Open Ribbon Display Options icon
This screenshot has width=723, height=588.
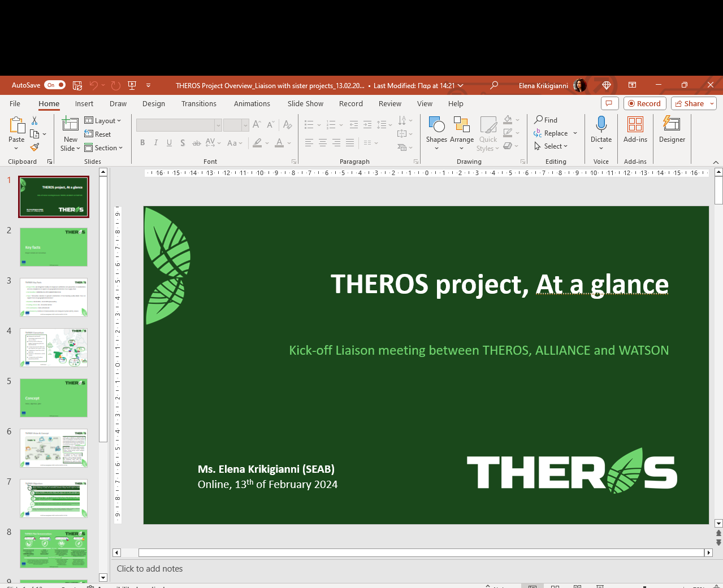click(633, 85)
